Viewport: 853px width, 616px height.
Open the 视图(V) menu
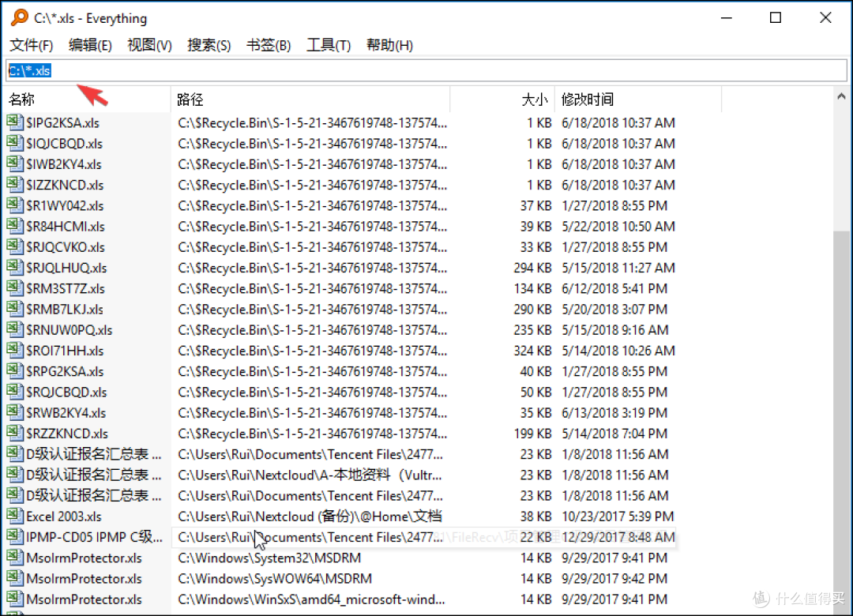pos(149,45)
